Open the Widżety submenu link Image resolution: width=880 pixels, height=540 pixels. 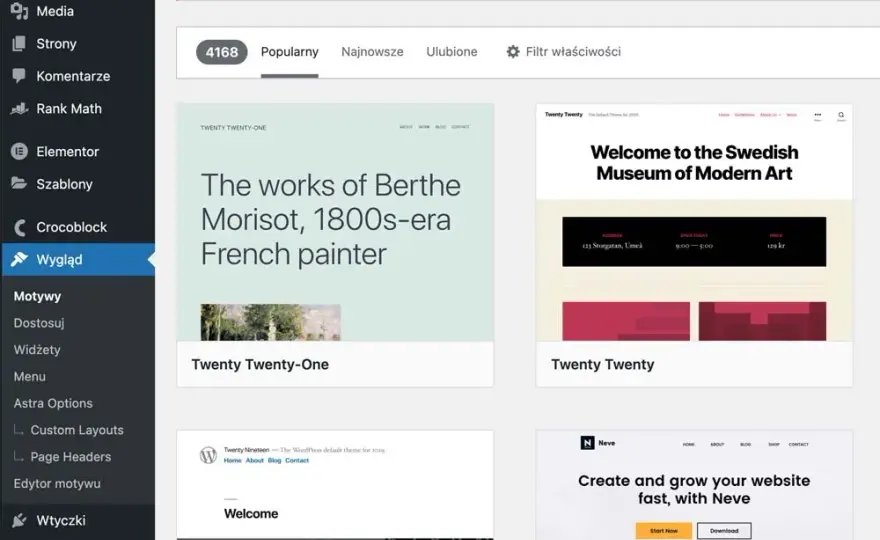pyautogui.click(x=37, y=350)
